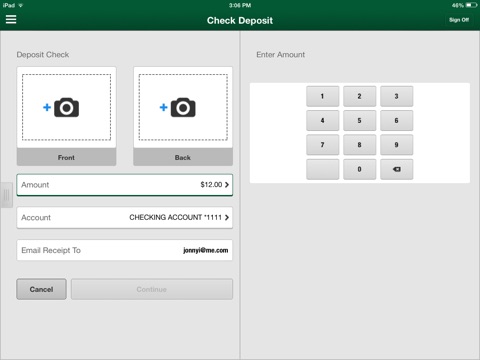The image size is (480, 360).
Task: Select the Front check label bar
Action: click(x=66, y=157)
